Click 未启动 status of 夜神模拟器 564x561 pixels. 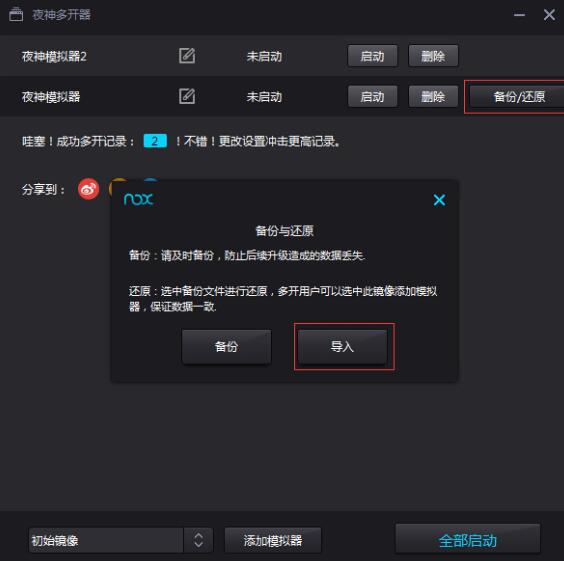[x=264, y=96]
